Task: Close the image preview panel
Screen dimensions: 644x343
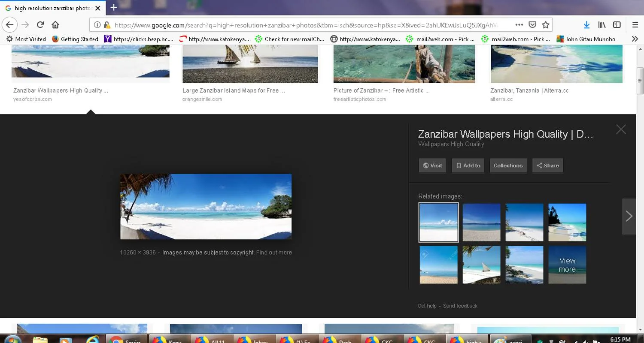Action: coord(621,129)
